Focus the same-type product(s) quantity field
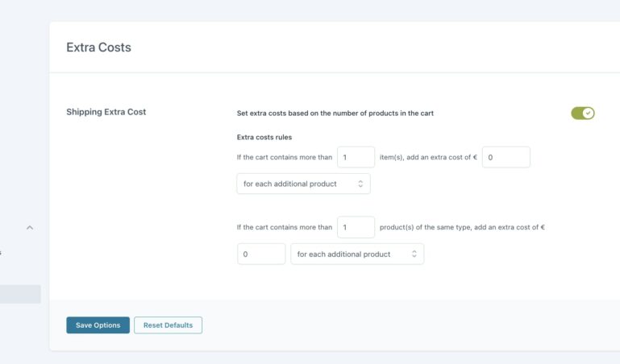Image resolution: width=620 pixels, height=364 pixels. tap(356, 228)
